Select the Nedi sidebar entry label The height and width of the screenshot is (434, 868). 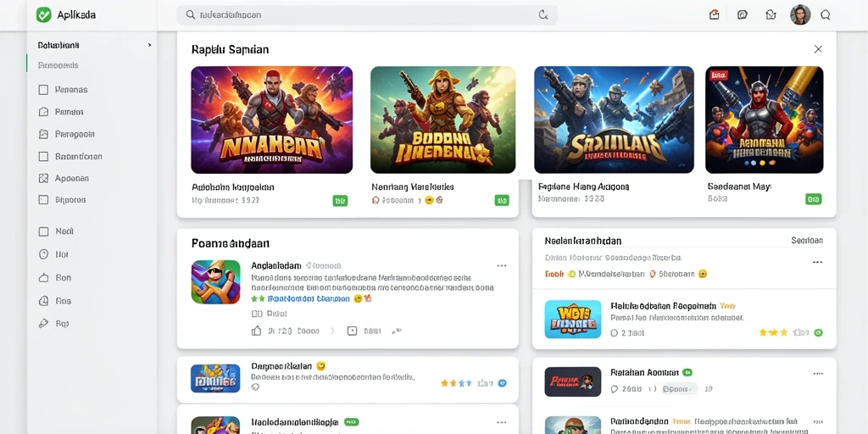(x=64, y=231)
